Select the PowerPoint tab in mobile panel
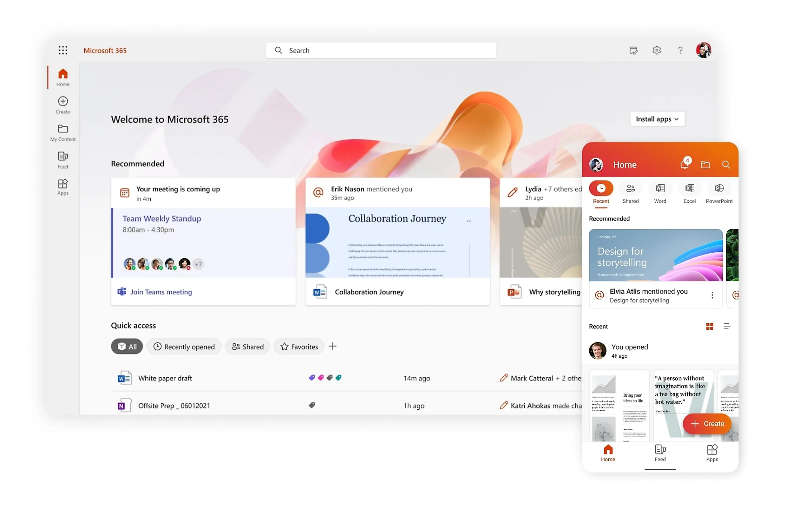Image resolution: width=812 pixels, height=517 pixels. 719,193
